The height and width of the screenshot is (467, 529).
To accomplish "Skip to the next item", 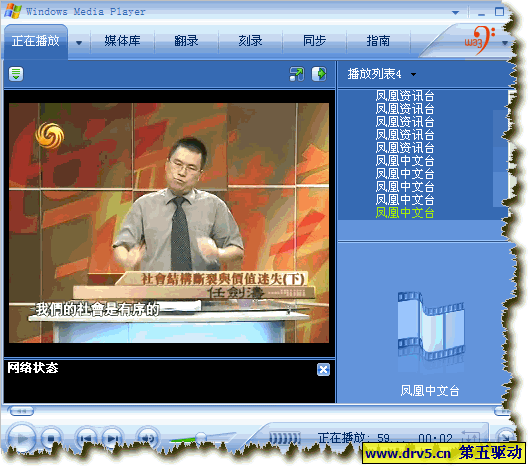I will pos(112,438).
